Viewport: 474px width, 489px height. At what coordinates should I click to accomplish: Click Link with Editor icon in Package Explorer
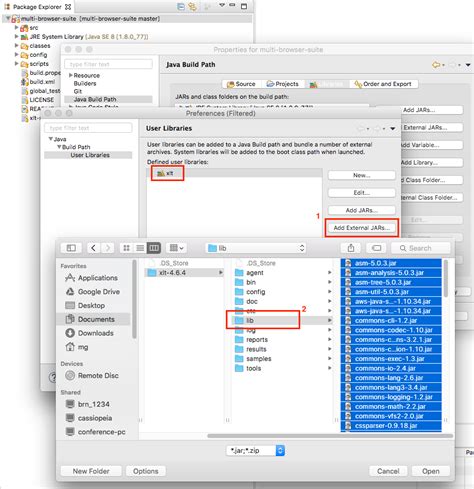[x=192, y=6]
